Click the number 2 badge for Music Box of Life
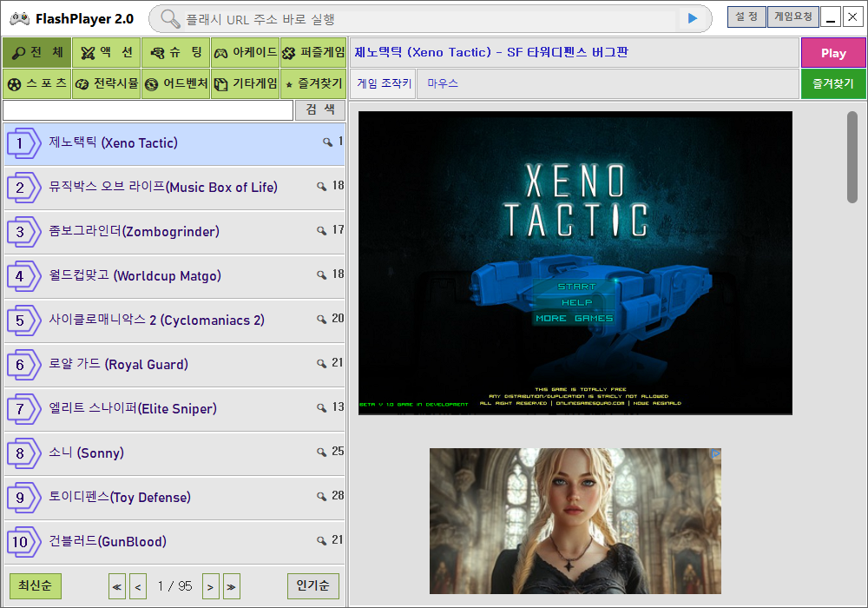The width and height of the screenshot is (868, 608). (23, 188)
